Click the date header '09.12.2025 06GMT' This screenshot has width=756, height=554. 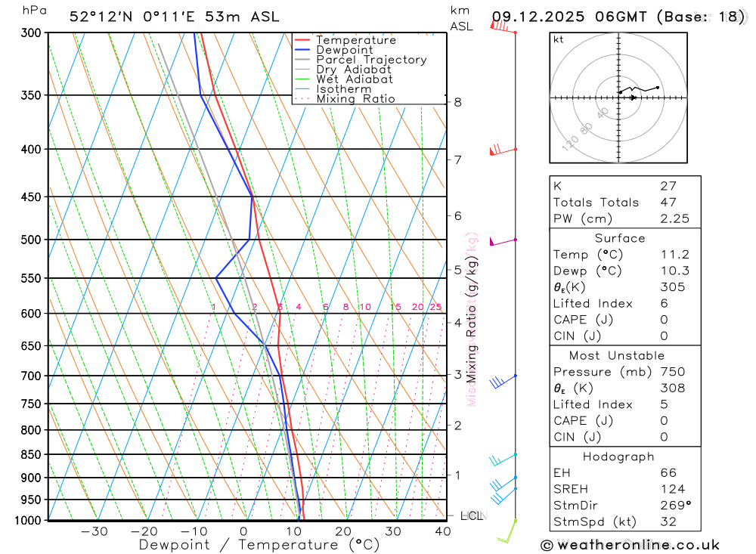point(569,17)
